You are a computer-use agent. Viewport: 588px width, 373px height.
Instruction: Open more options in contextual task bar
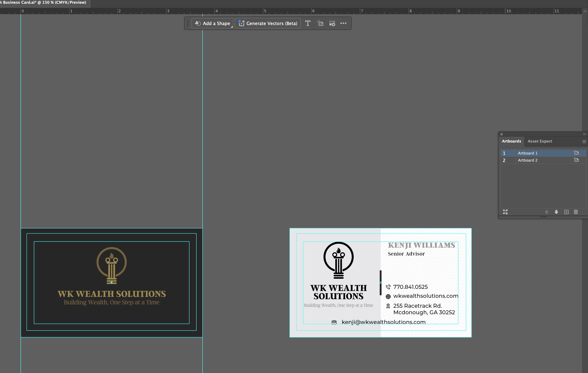[343, 23]
